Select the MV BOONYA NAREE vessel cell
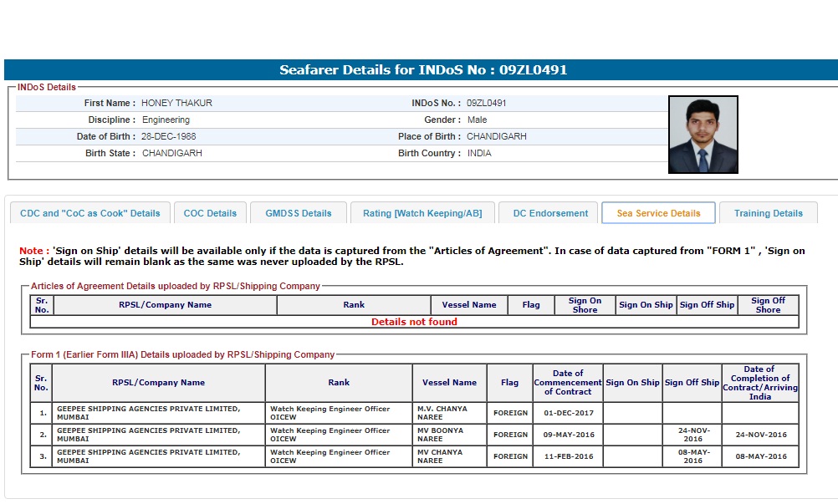This screenshot has height=504, width=838. (x=442, y=435)
